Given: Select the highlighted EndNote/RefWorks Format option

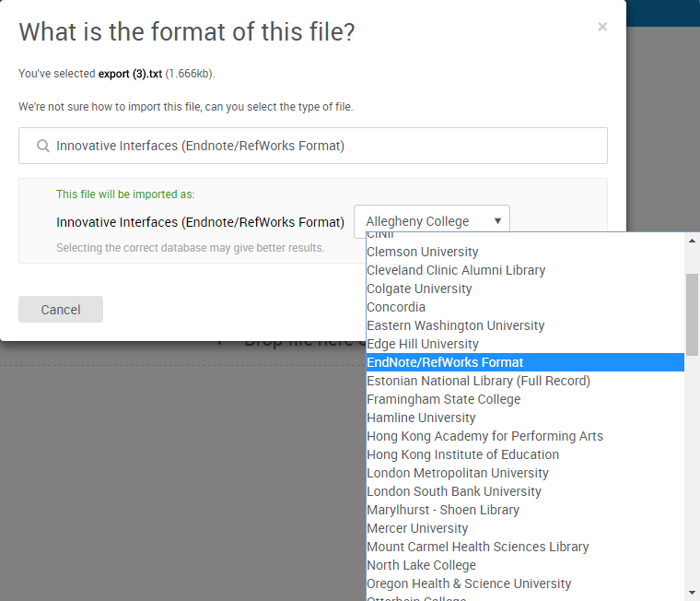Looking at the screenshot, I should (x=525, y=362).
